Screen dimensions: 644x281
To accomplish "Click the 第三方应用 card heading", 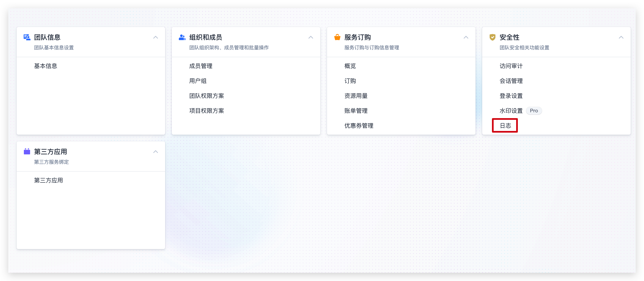I will [50, 152].
